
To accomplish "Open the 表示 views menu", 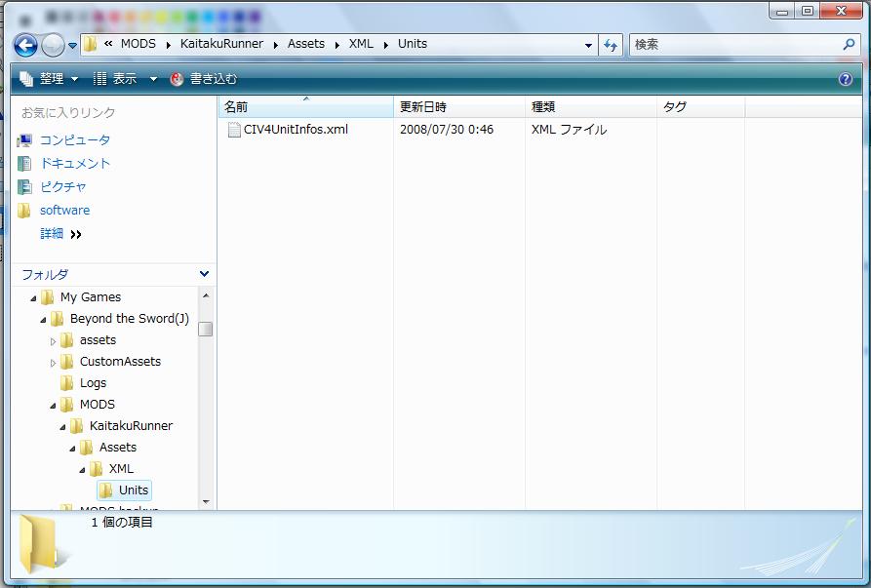I will 125,79.
